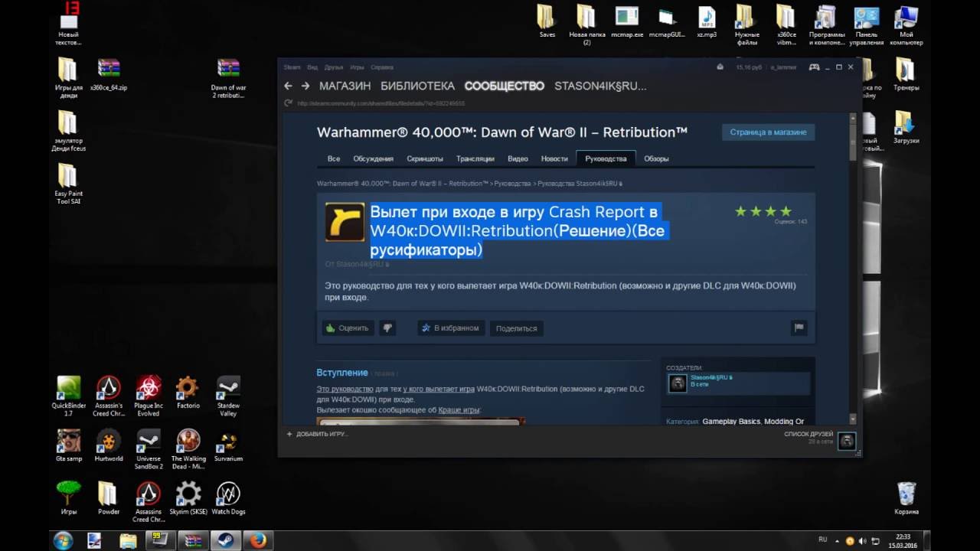
Task: Click the Steam page vertical scrollbar
Action: (x=853, y=268)
